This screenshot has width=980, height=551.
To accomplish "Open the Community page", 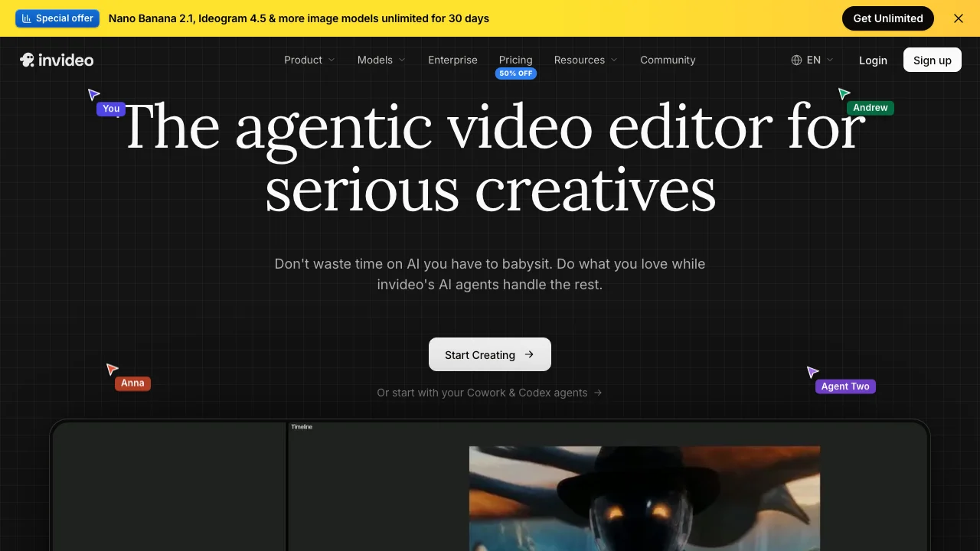I will tap(668, 60).
